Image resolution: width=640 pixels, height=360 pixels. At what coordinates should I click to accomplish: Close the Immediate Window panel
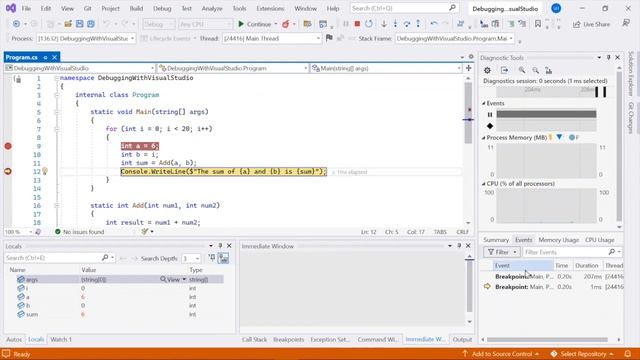[468, 246]
